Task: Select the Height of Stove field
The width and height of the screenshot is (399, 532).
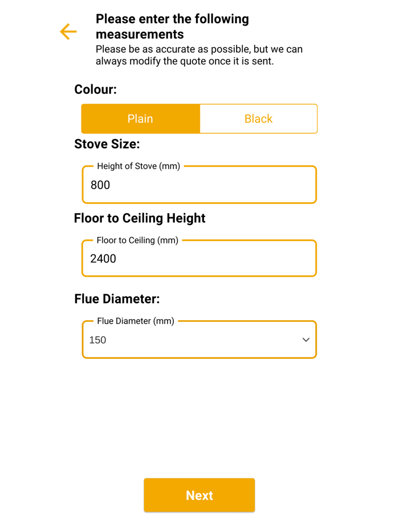Action: [199, 185]
